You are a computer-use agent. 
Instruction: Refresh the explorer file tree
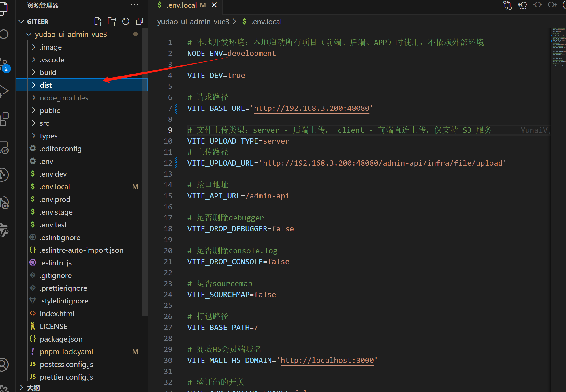coord(126,21)
